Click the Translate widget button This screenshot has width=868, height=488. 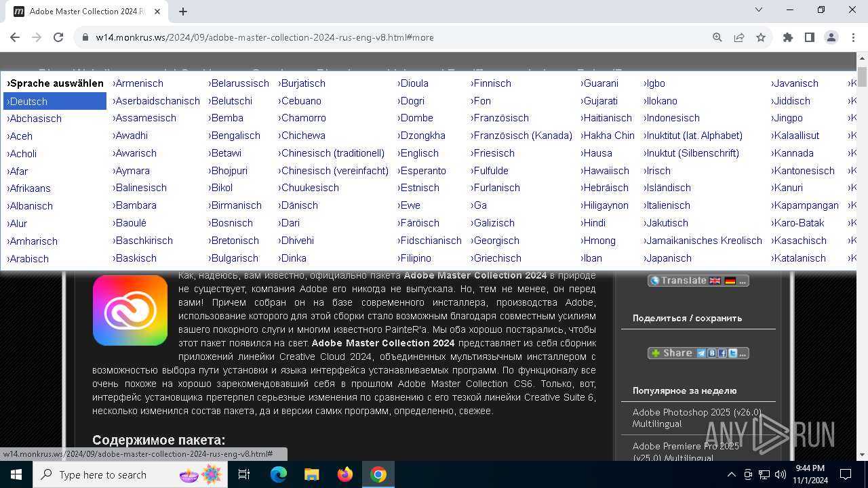pos(698,281)
